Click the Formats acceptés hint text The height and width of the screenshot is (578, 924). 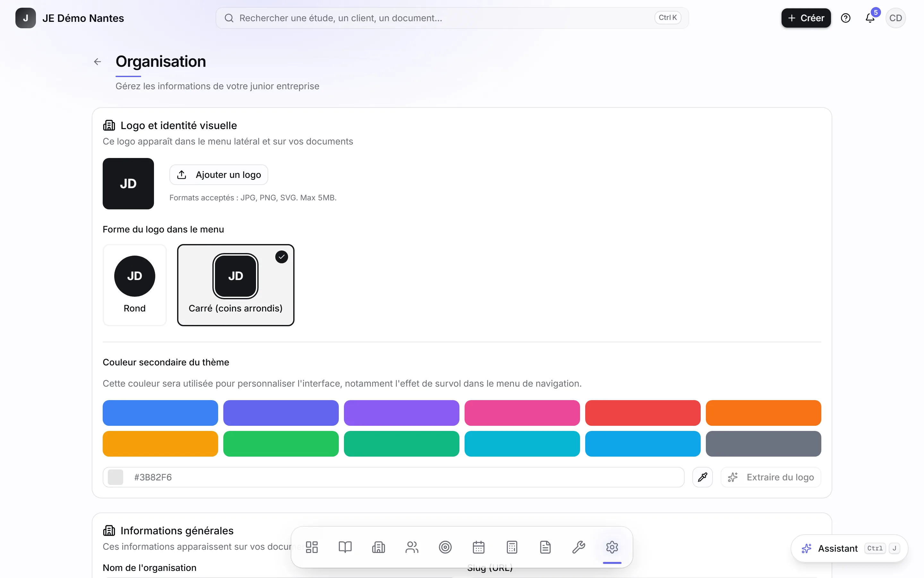(x=253, y=197)
